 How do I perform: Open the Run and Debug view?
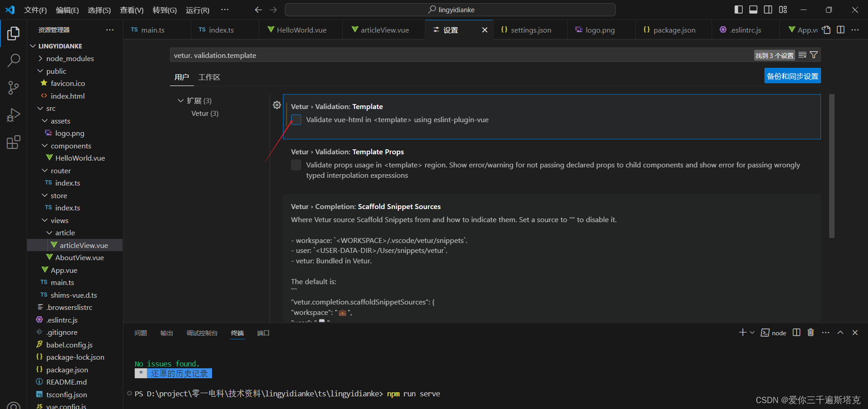[x=14, y=114]
